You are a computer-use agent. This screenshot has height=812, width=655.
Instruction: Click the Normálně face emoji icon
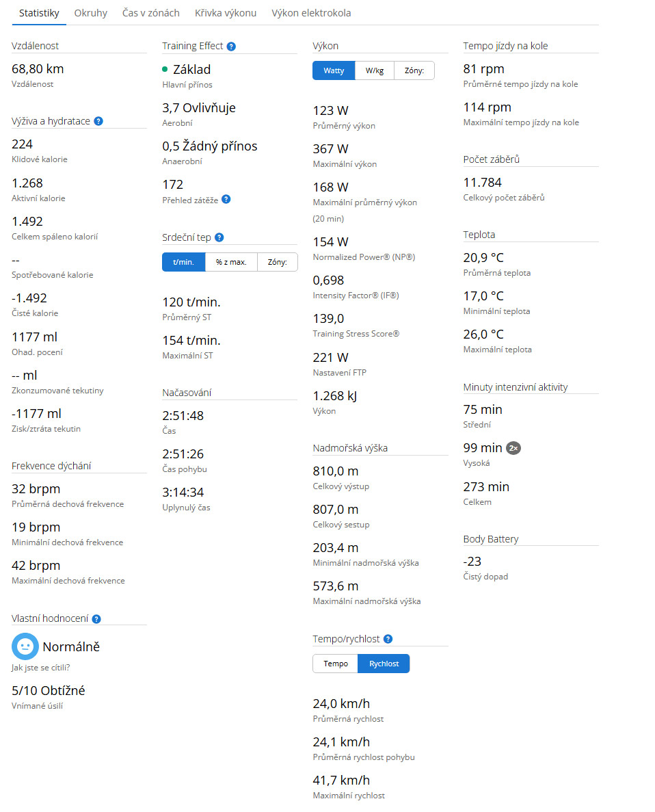pos(25,646)
